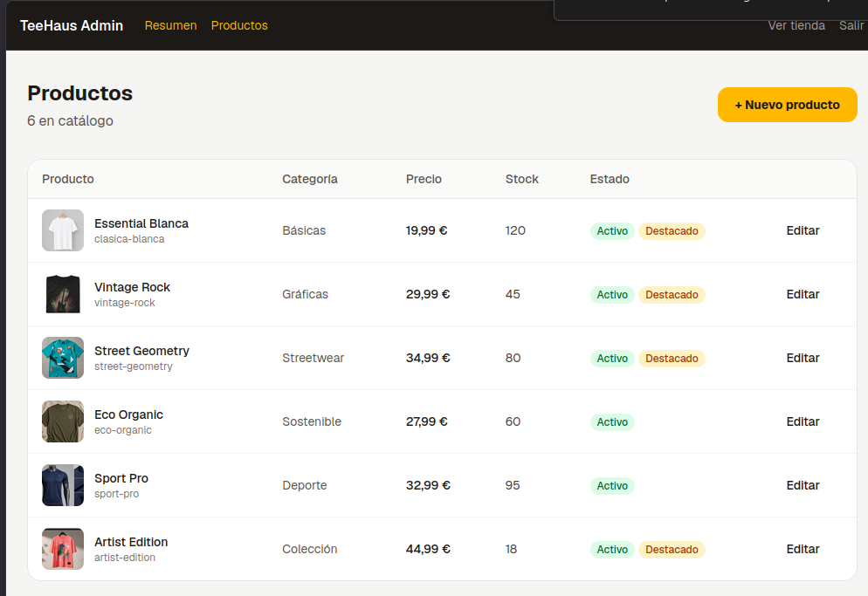This screenshot has width=868, height=596.
Task: Click the TeeHaus Admin logo text
Action: click(x=72, y=25)
